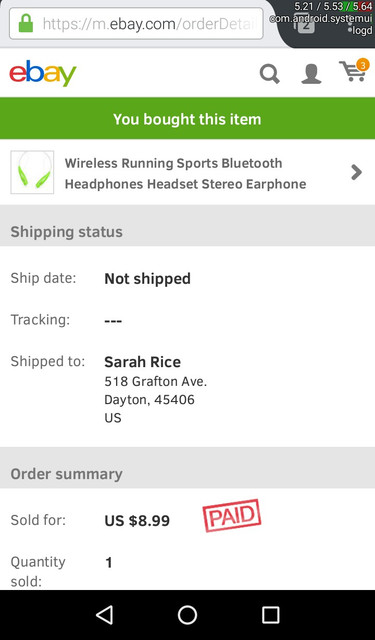375x640 pixels.
Task: Expand item details chevron arrow
Action: (x=357, y=172)
